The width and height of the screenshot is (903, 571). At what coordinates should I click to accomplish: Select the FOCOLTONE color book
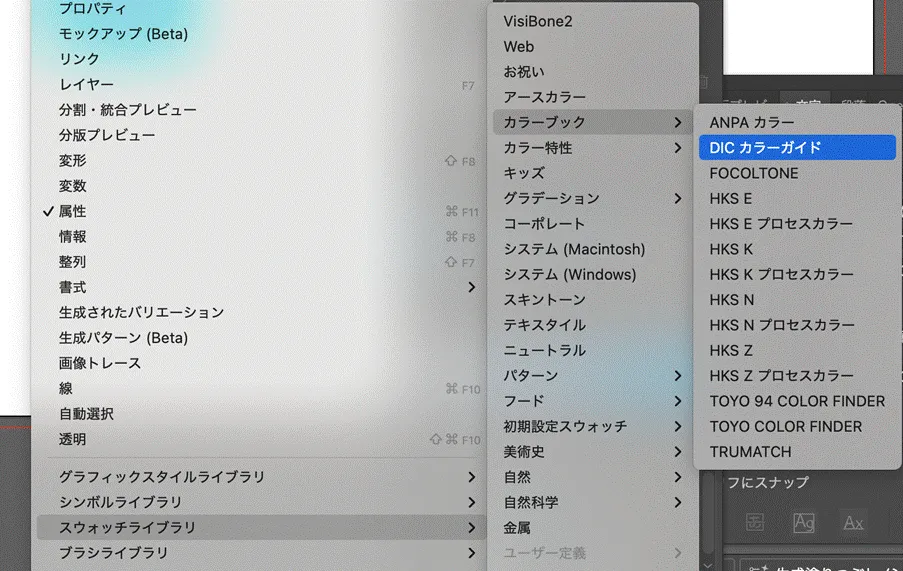coord(754,173)
